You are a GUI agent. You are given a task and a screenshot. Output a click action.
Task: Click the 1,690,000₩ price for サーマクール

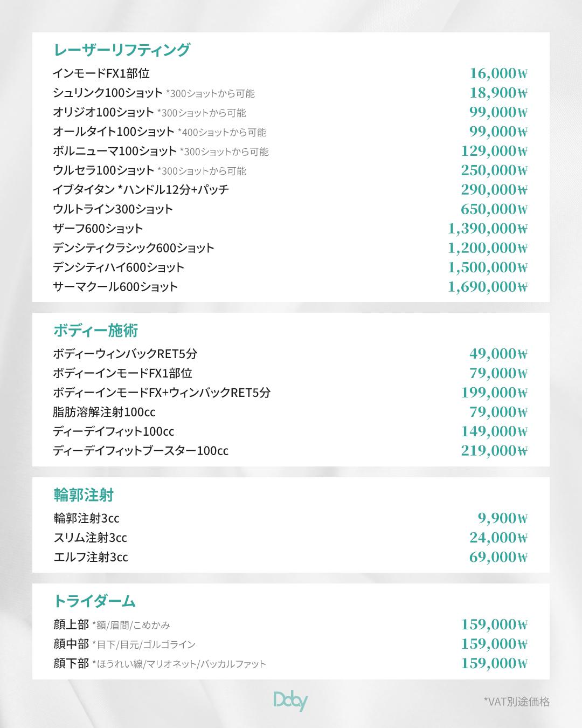tap(487, 286)
